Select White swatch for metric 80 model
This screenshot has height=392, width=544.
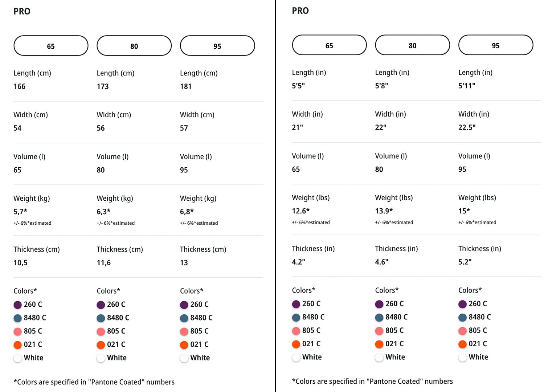(101, 358)
